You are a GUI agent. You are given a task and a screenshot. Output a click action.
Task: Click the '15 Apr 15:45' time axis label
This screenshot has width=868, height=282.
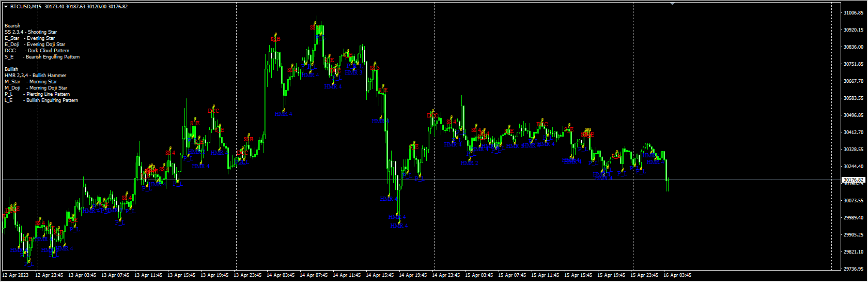tap(578, 275)
